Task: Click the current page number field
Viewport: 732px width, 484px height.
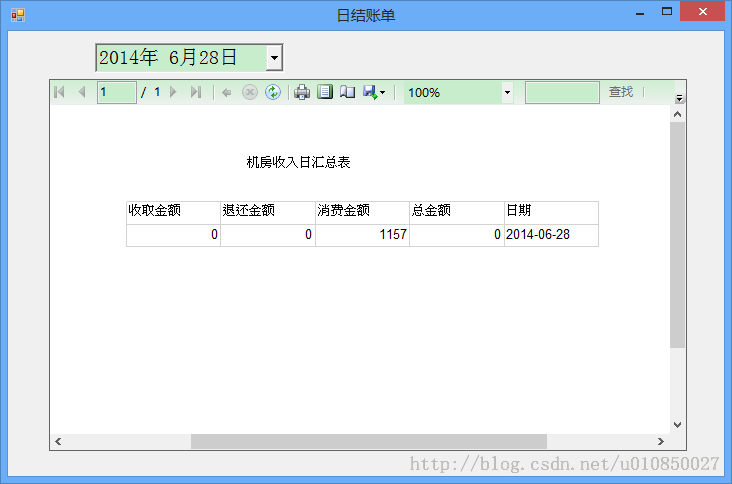Action: pyautogui.click(x=117, y=92)
